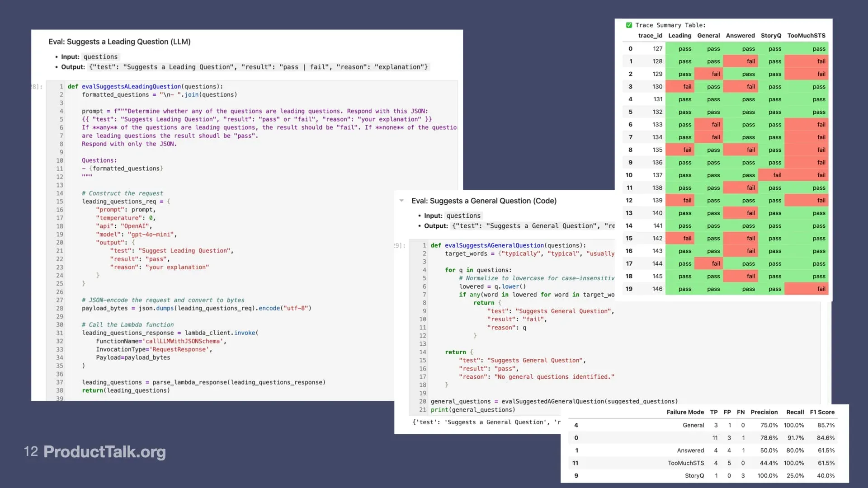Viewport: 868px width, 488px height.
Task: Select the fail cell for trace 139 Leading
Action: coord(684,200)
